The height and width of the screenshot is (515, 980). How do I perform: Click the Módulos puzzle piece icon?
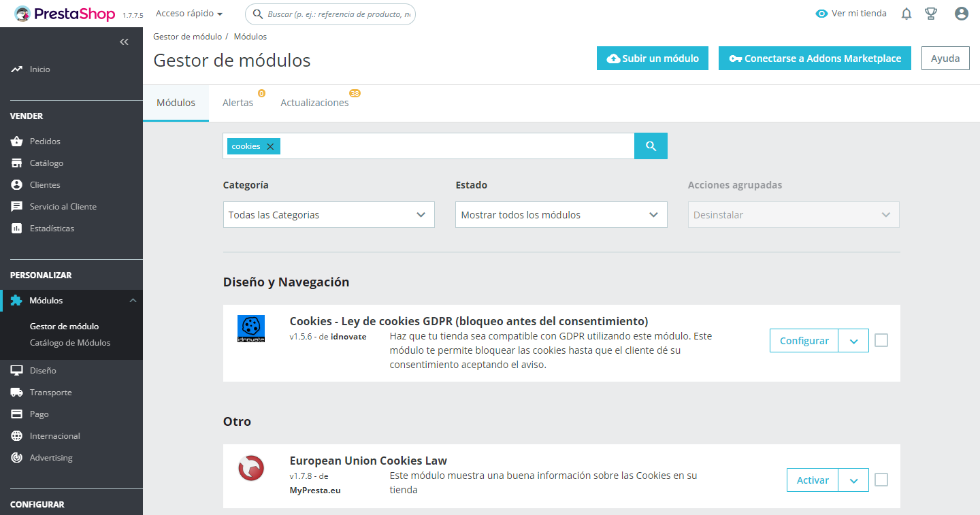pos(16,301)
